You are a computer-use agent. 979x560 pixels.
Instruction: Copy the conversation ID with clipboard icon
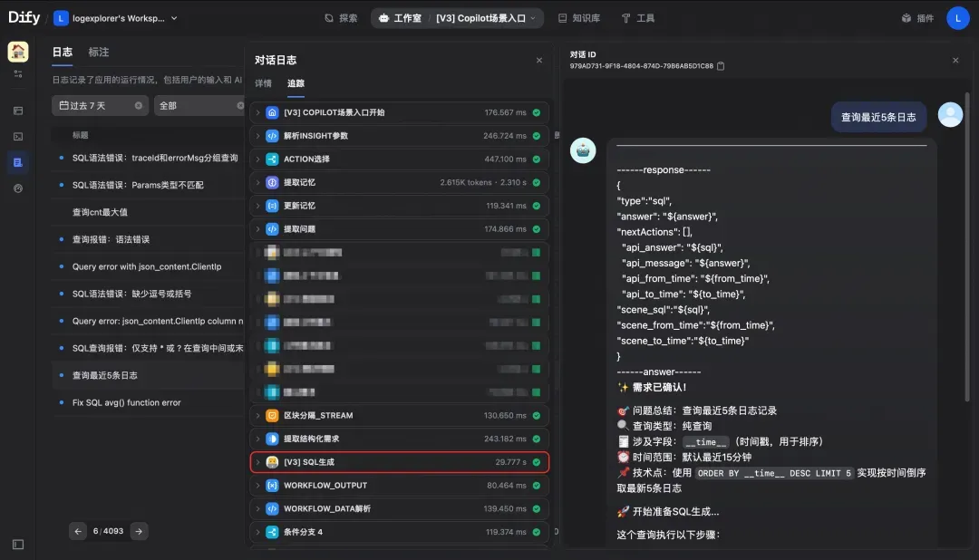721,66
